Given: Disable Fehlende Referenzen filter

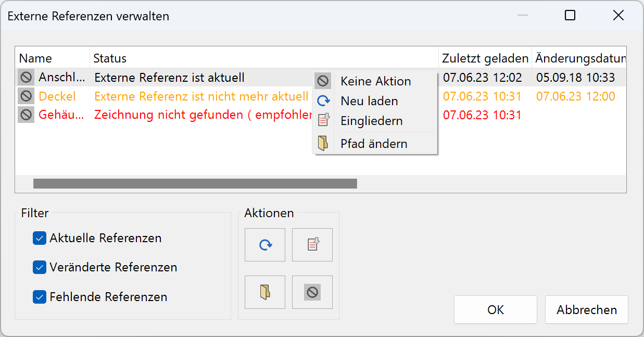Looking at the screenshot, I should pos(40,297).
